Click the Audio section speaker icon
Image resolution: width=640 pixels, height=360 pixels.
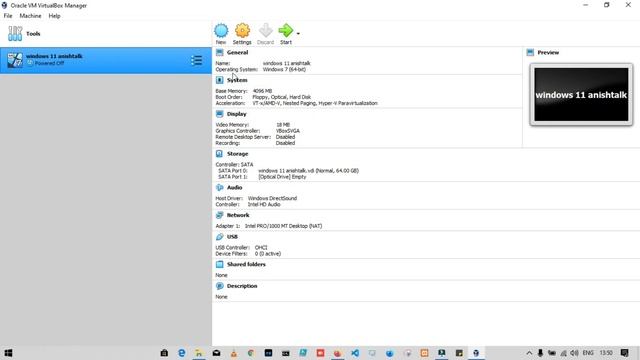pos(220,187)
